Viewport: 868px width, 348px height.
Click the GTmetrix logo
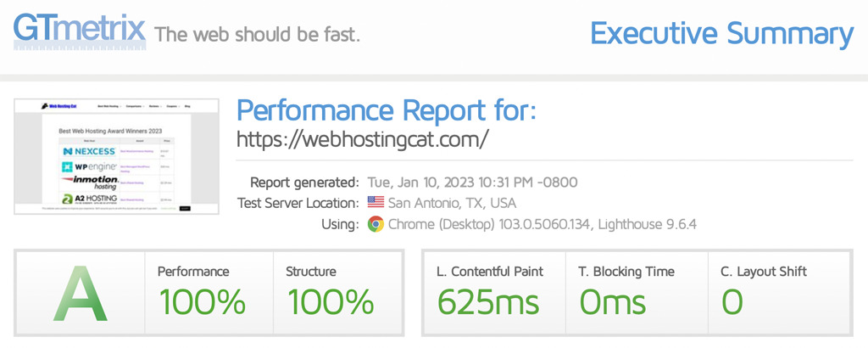pyautogui.click(x=80, y=31)
